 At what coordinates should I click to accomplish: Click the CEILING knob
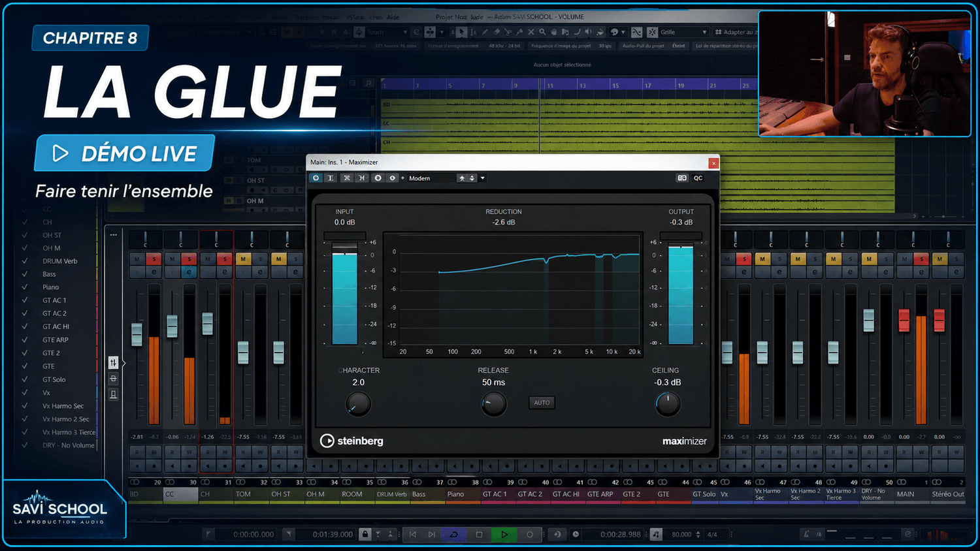(667, 405)
